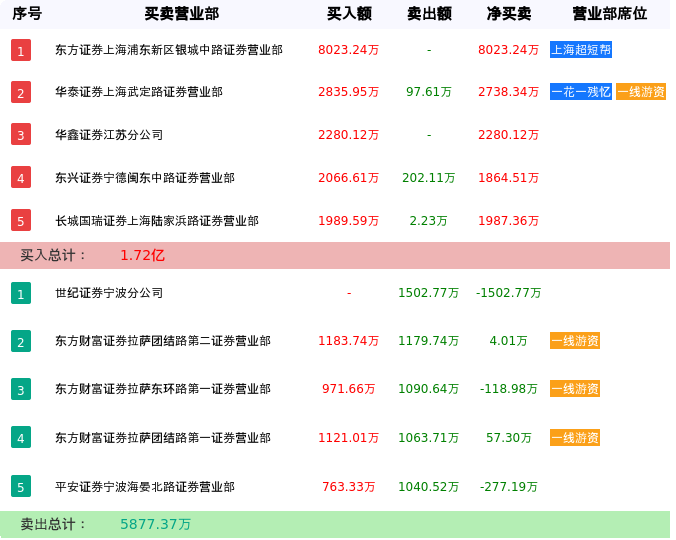676x540 pixels.
Task: Select sell amount 1040.52万
Action: [x=429, y=487]
